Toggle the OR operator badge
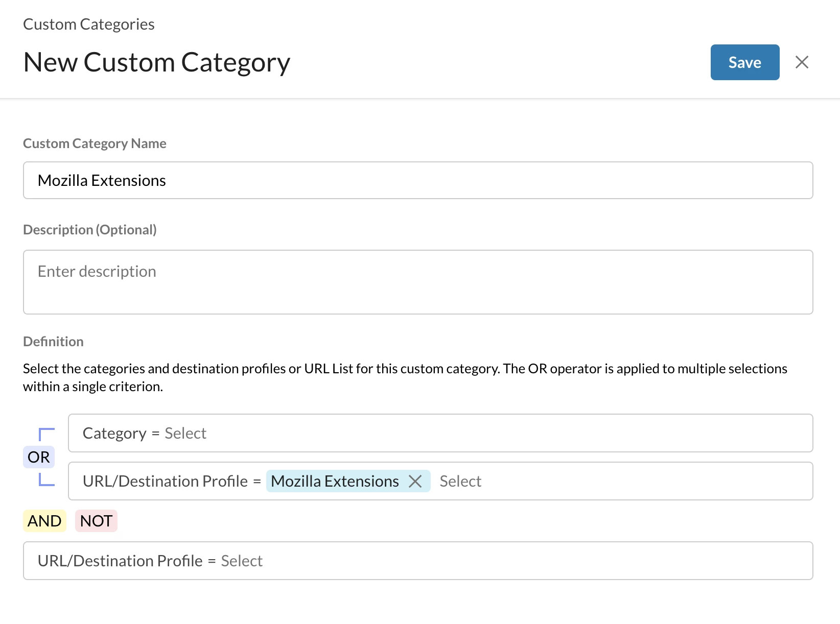Viewport: 840px width, 624px height. click(39, 457)
